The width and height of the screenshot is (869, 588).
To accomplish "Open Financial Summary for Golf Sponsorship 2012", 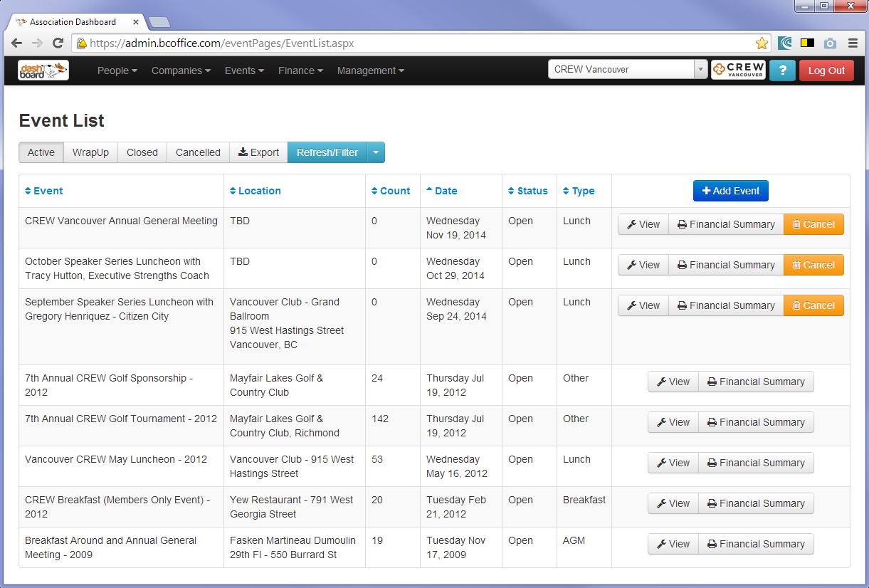I will tap(756, 382).
